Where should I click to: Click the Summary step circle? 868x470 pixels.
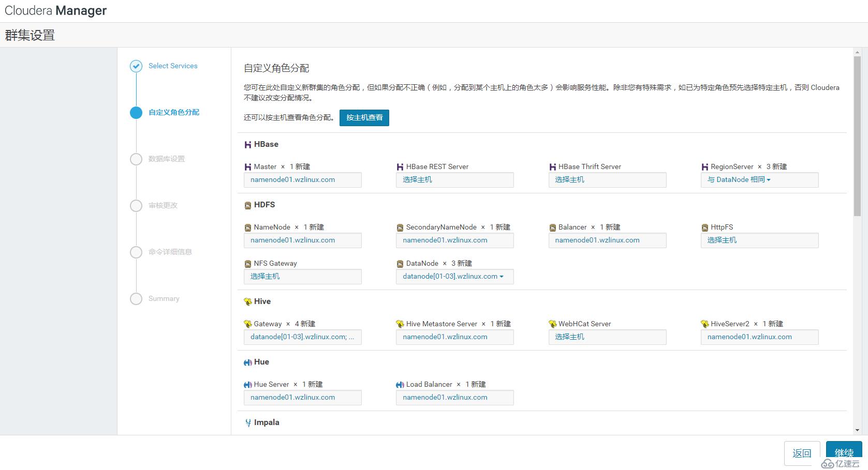136,298
